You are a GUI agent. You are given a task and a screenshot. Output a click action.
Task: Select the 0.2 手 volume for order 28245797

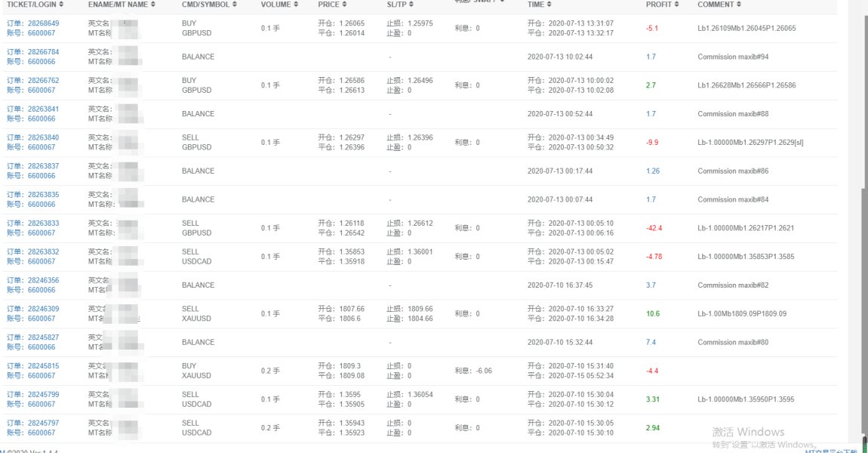[270, 428]
